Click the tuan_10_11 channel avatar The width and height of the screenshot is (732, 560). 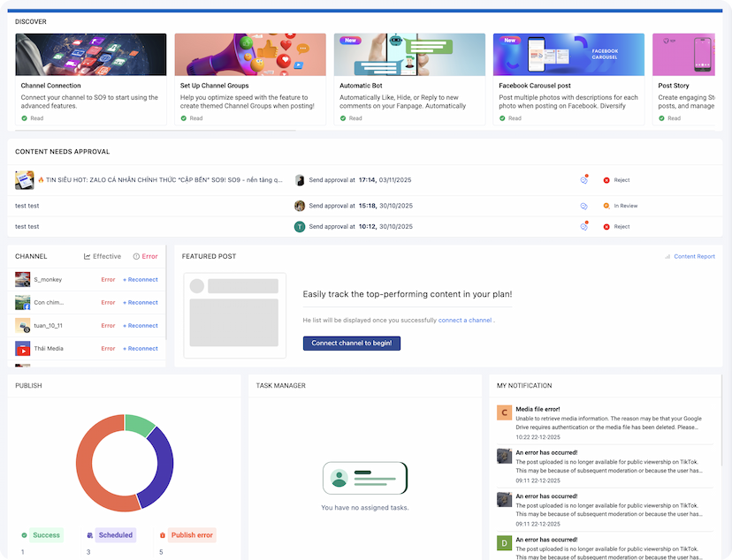(x=22, y=325)
